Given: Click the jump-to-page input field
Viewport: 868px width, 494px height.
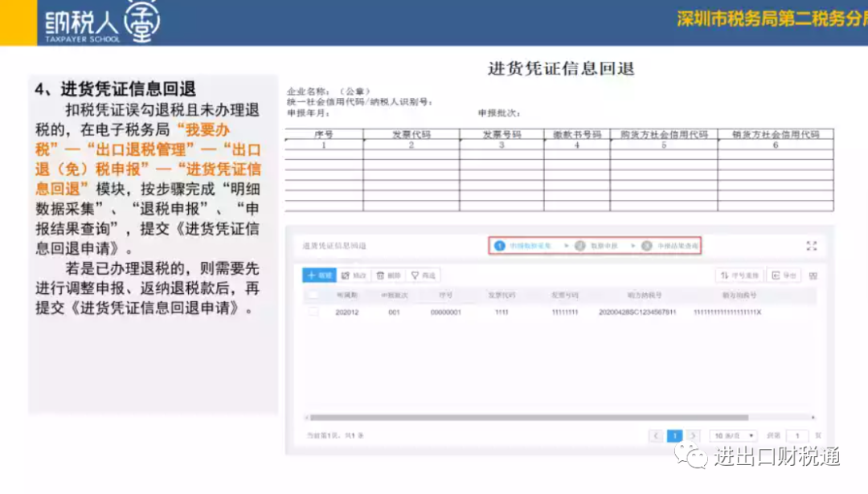Looking at the screenshot, I should point(797,436).
